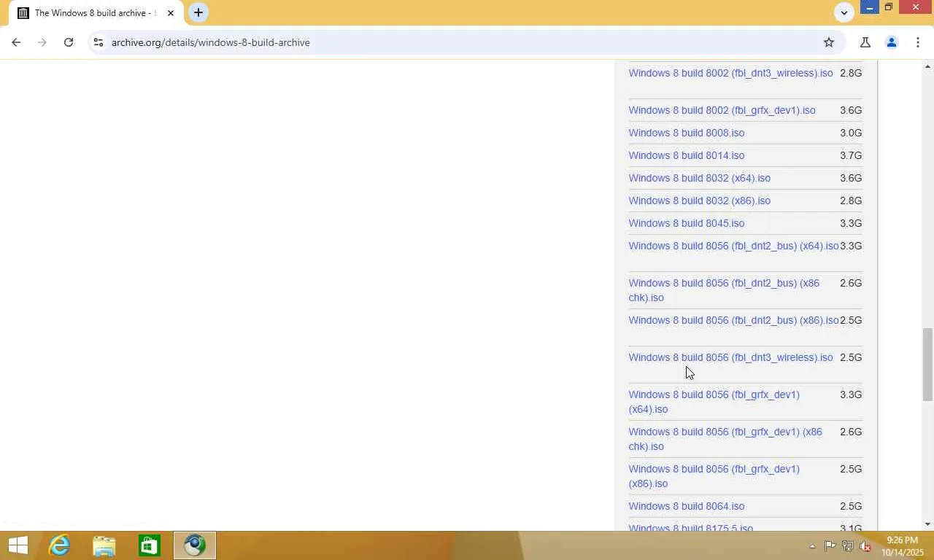The width and height of the screenshot is (934, 560).
Task: Click the 3.0G size beside build 8008.iso
Action: pos(851,133)
